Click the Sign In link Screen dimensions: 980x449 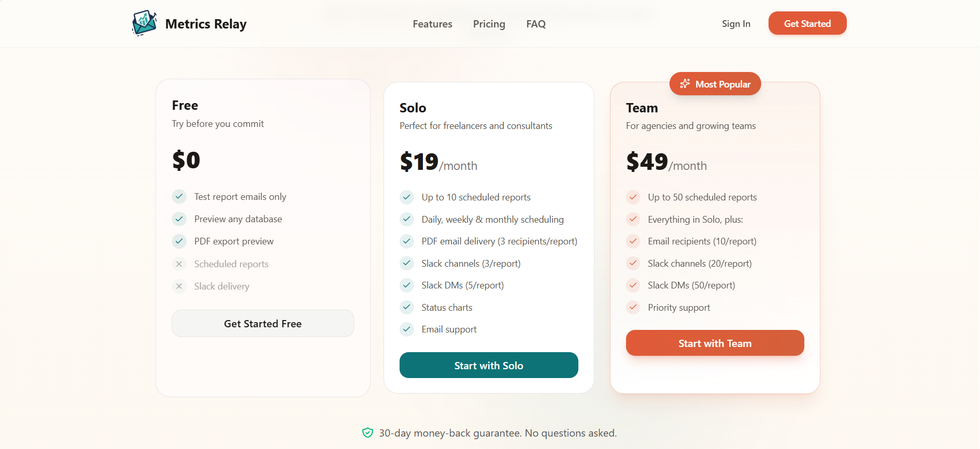735,23
